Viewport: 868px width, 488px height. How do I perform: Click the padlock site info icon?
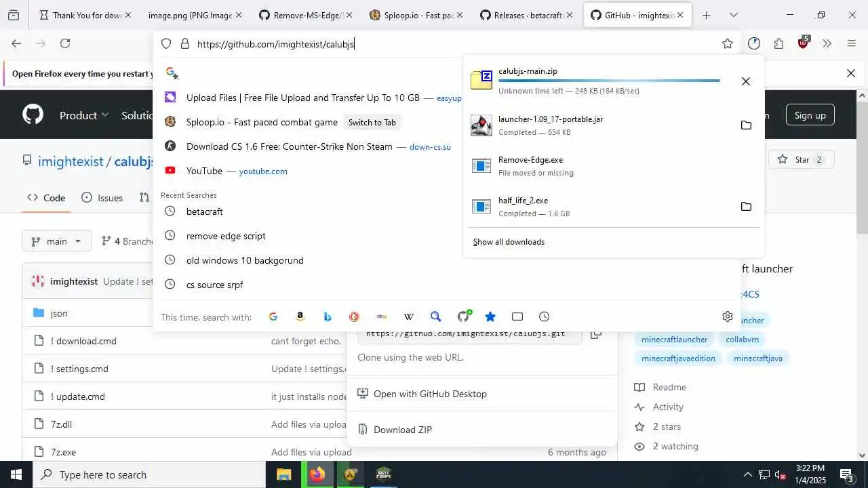(184, 44)
